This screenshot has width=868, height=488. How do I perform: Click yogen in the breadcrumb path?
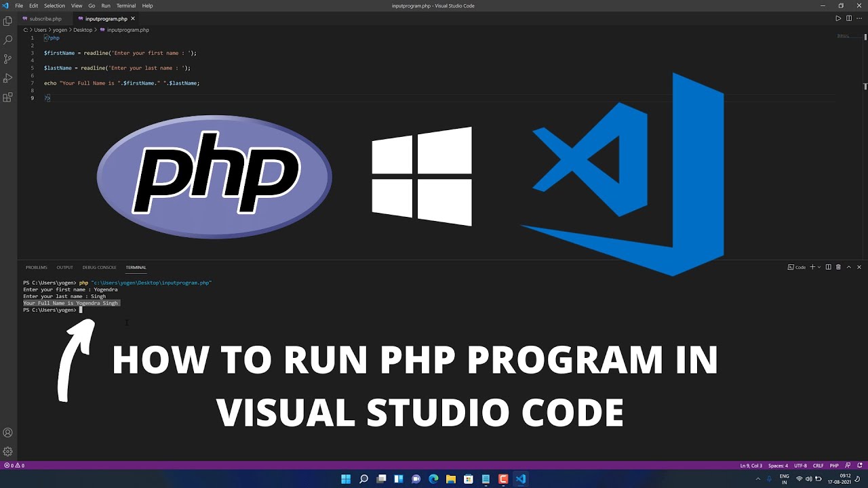[x=60, y=30]
